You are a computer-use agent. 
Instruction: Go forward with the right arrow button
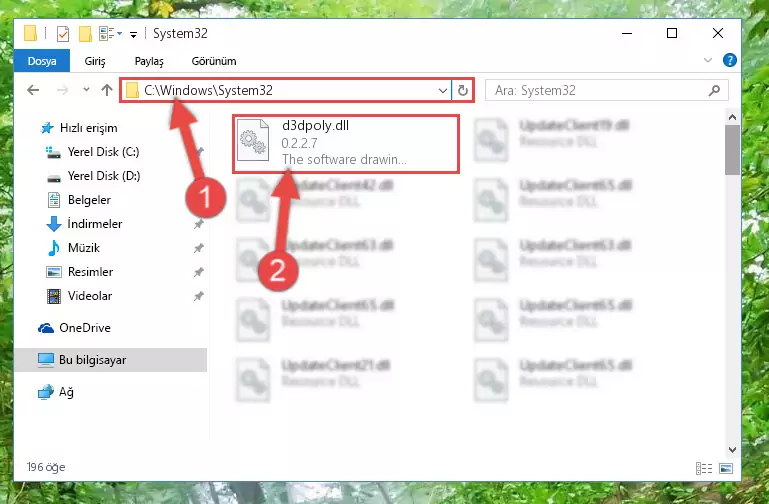pyautogui.click(x=62, y=90)
